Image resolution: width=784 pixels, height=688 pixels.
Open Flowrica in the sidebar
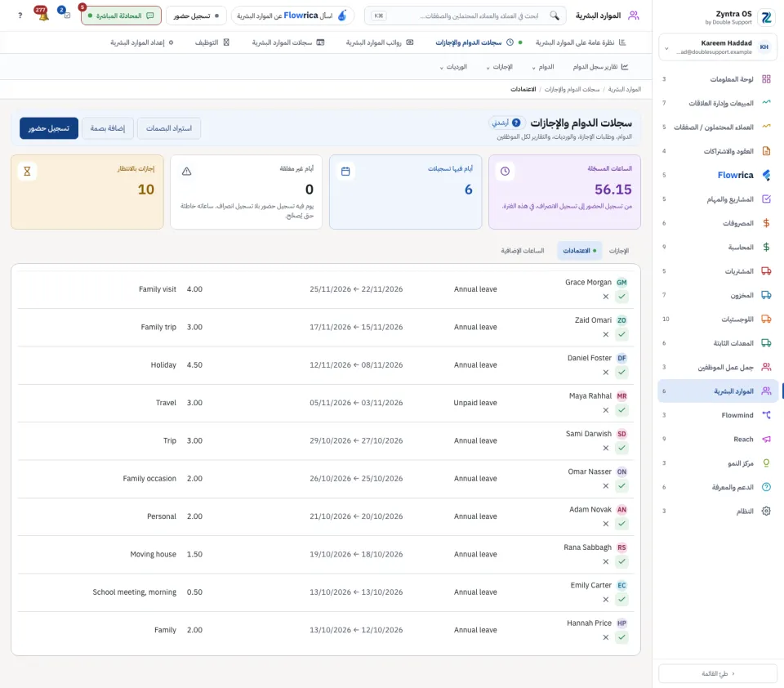click(717, 175)
